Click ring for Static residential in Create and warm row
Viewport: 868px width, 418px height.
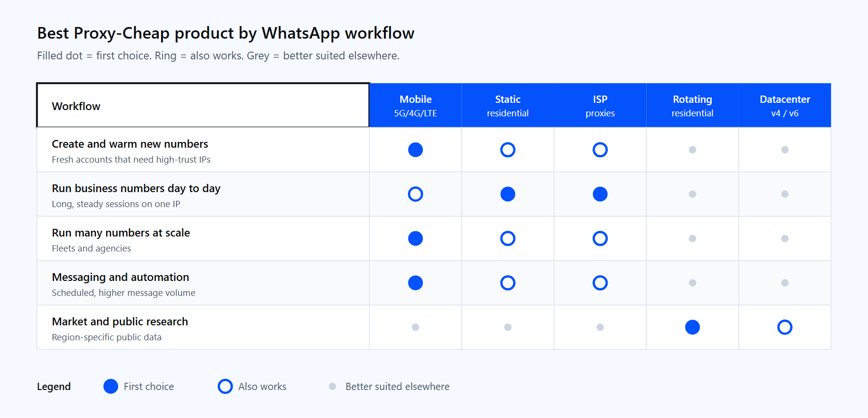pyautogui.click(x=508, y=150)
